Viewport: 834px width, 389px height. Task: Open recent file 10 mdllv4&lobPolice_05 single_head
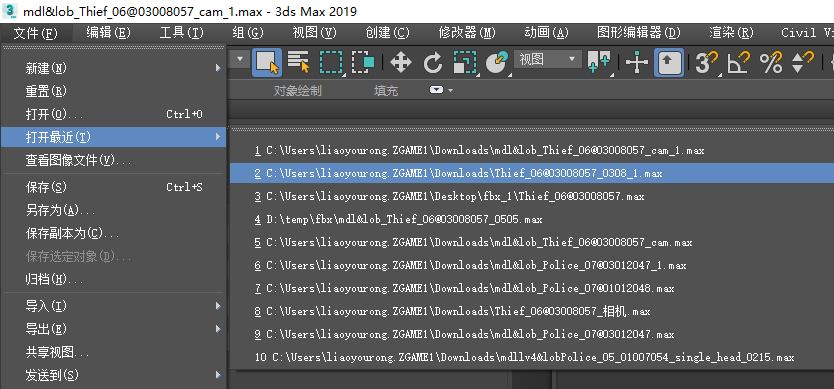point(532,357)
